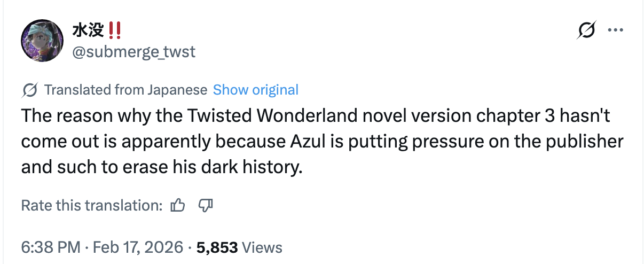Click the icon beside Translated from Japanese

[x=29, y=90]
